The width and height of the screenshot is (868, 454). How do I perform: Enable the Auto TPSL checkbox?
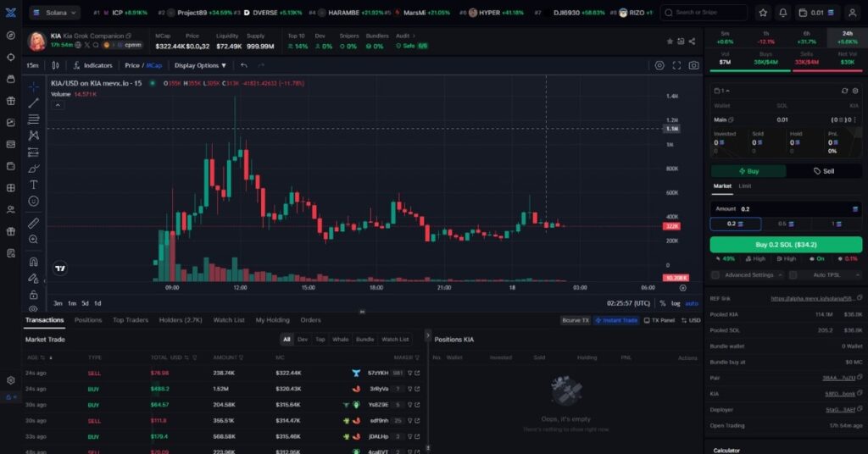point(793,274)
